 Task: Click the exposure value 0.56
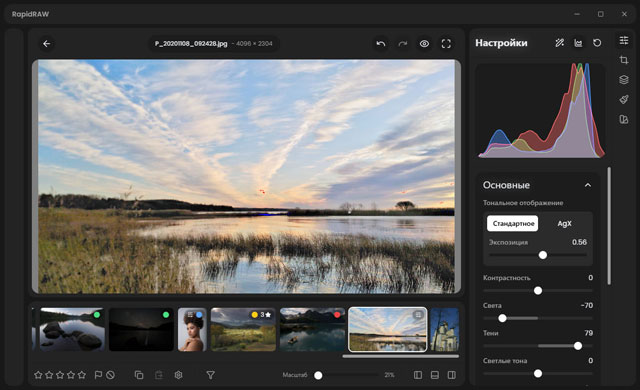(x=579, y=242)
